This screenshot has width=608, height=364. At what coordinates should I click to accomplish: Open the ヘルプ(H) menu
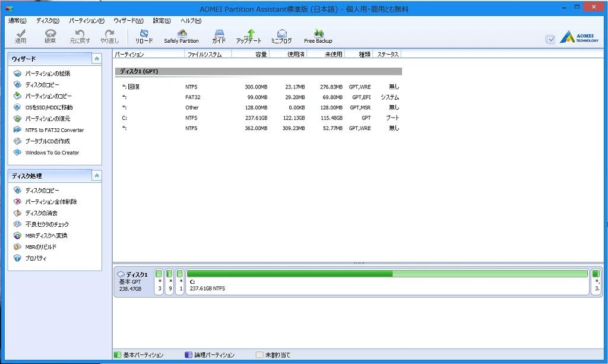[191, 21]
